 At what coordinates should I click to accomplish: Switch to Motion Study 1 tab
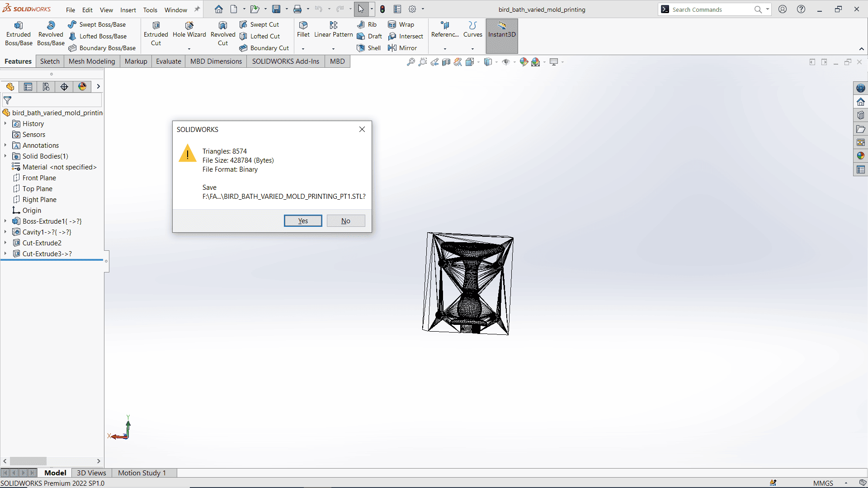point(142,473)
